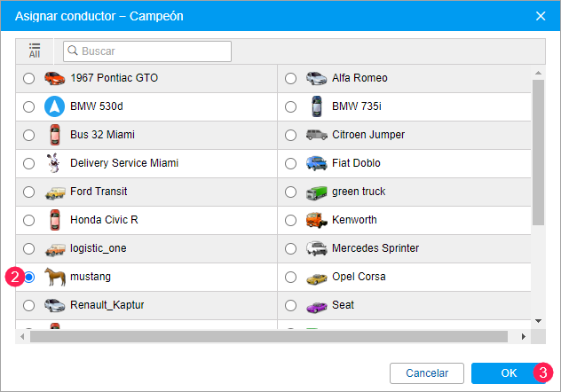This screenshot has width=561, height=392.
Task: Click the yellow Opel Corsa car icon
Action: 317,278
